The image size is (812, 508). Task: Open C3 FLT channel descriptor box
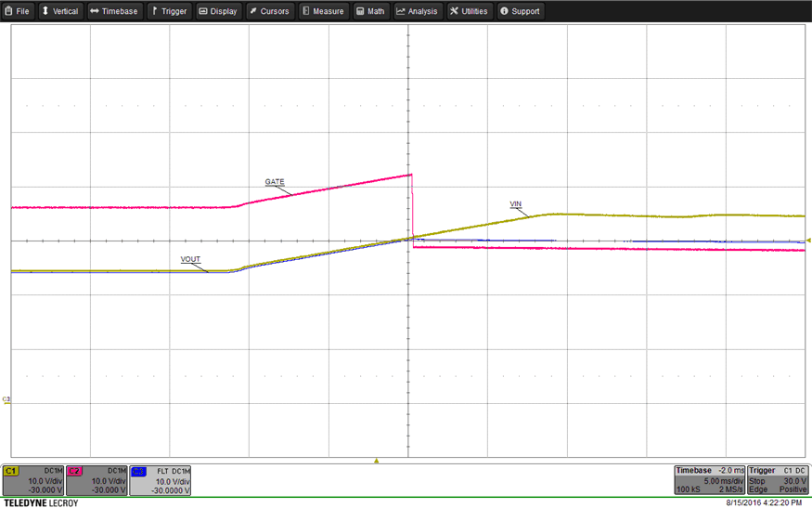161,480
